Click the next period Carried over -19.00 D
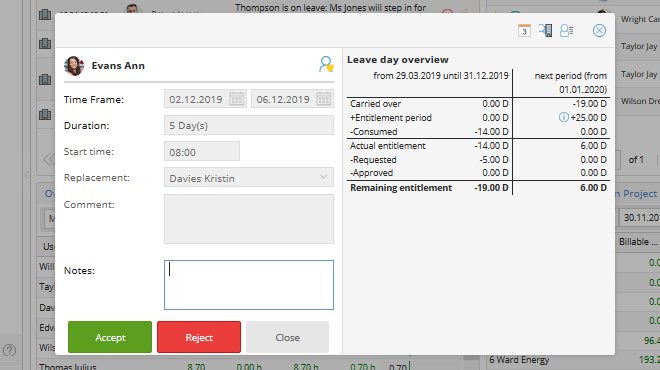The width and height of the screenshot is (660, 370). (x=589, y=104)
